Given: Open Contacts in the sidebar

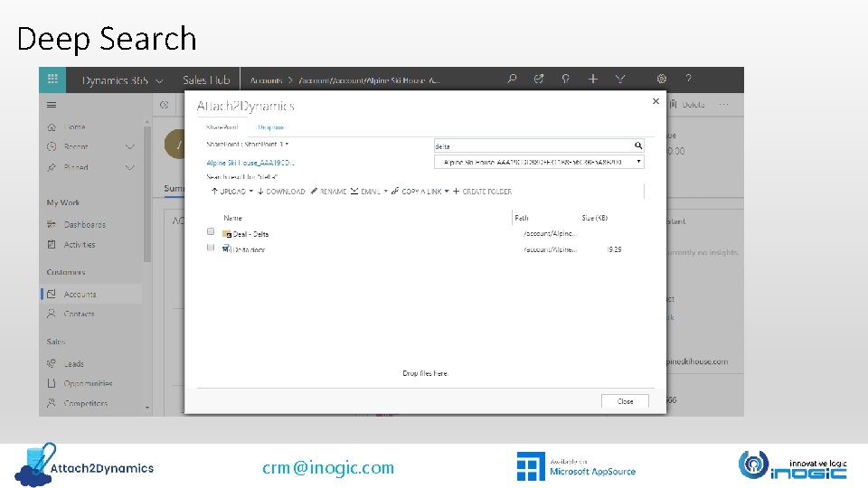Looking at the screenshot, I should tap(79, 314).
